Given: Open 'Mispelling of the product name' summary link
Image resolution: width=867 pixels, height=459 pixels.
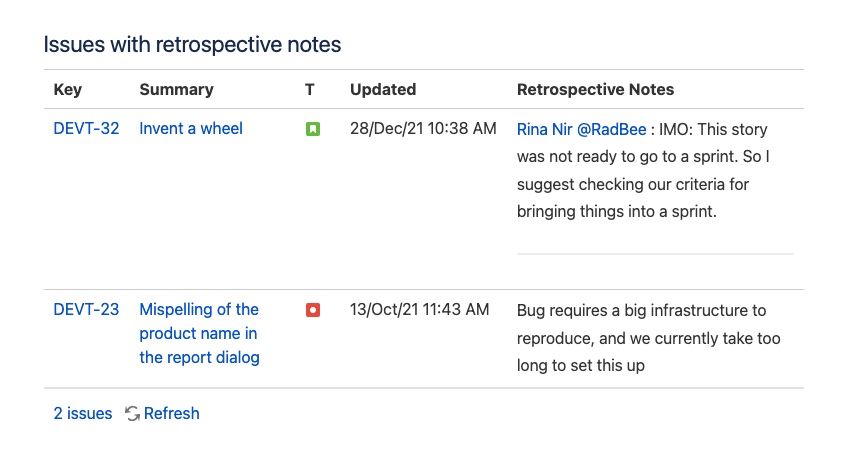Looking at the screenshot, I should coord(200,333).
